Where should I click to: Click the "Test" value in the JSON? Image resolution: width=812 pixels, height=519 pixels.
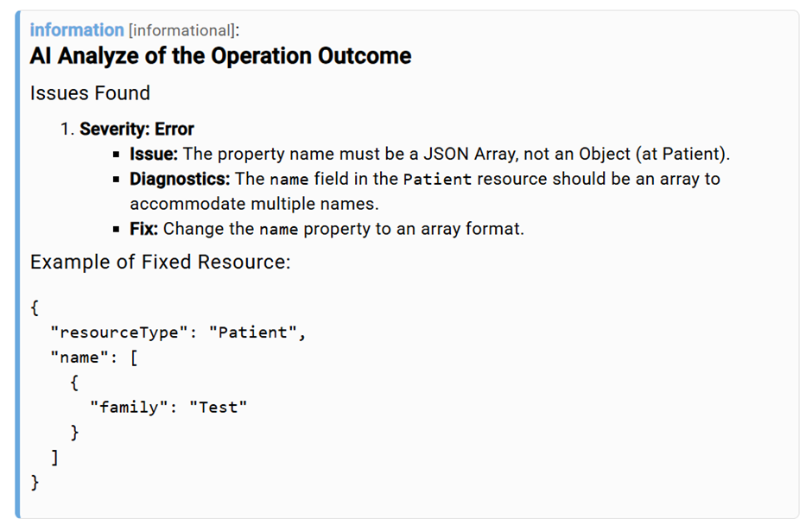pos(218,407)
